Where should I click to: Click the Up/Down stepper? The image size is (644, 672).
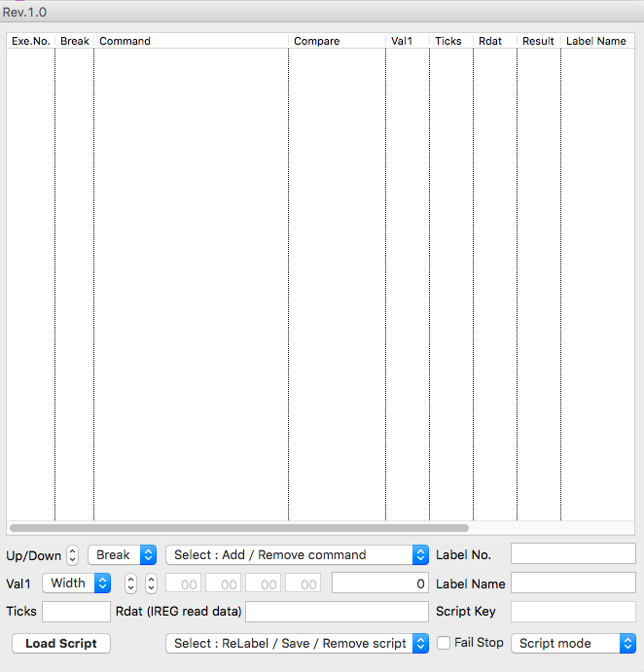[x=72, y=555]
